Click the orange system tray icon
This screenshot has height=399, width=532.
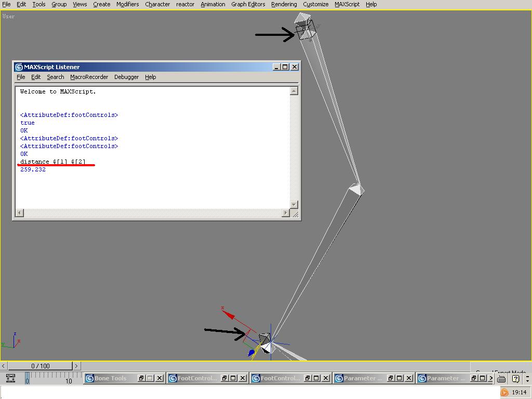pos(505,393)
